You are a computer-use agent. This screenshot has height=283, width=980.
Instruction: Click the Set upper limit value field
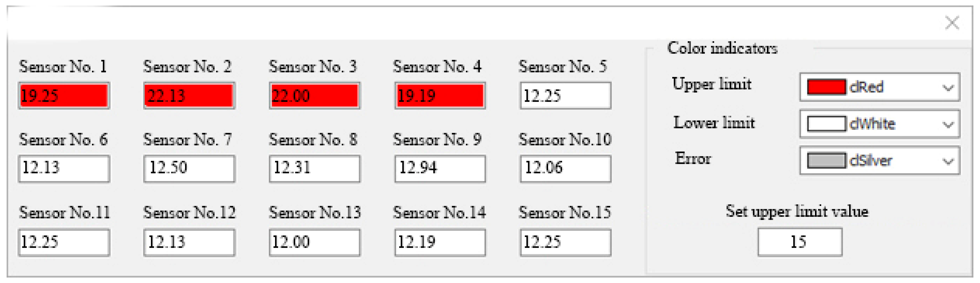pyautogui.click(x=799, y=242)
